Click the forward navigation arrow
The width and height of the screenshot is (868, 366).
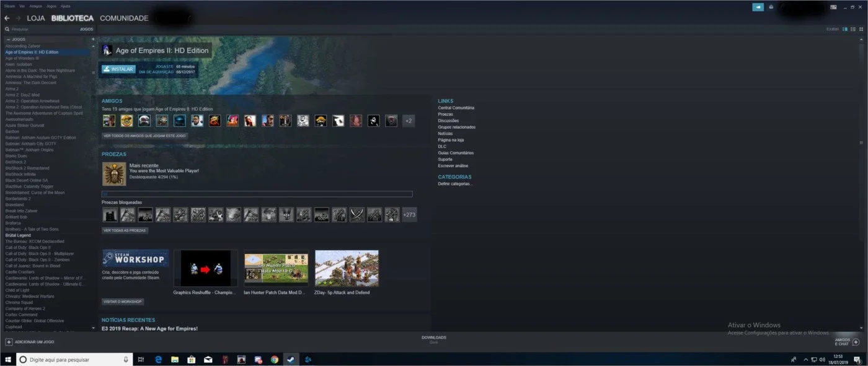[x=17, y=19]
